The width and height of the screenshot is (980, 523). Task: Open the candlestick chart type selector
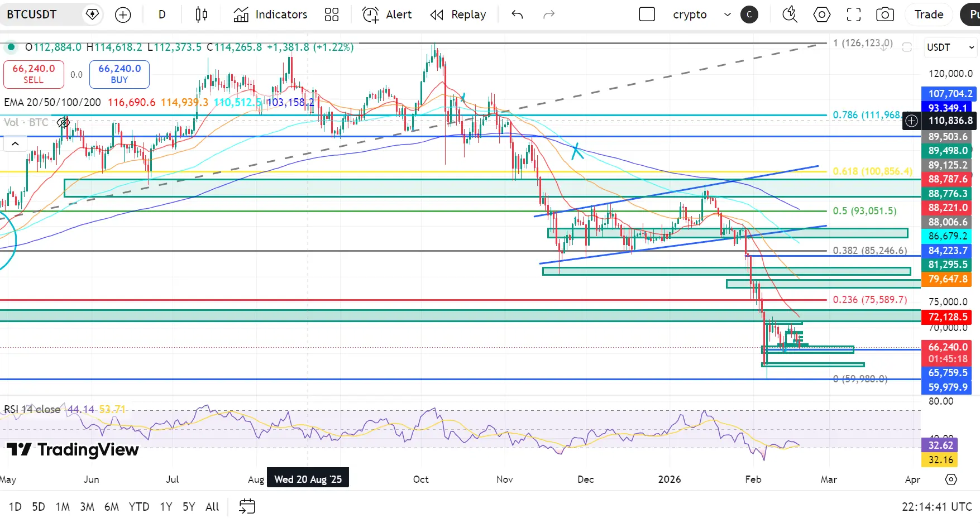pos(201,15)
